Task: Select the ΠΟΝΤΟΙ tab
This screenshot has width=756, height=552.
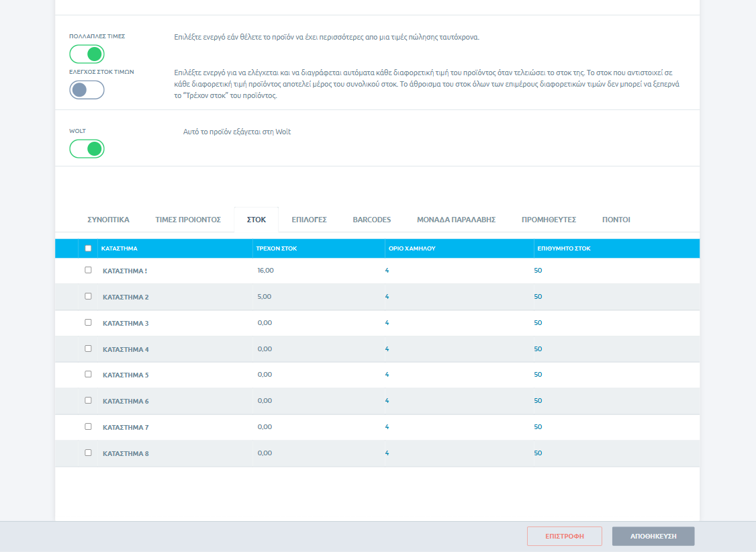Action: click(x=616, y=220)
